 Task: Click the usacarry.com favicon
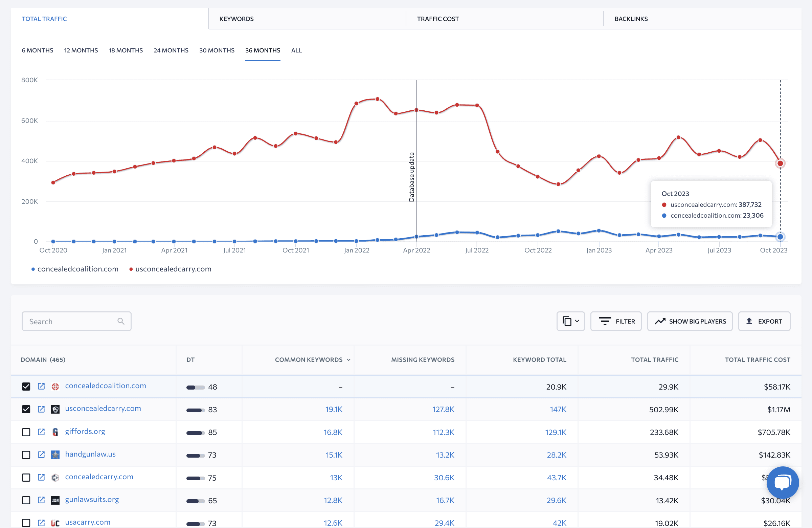pyautogui.click(x=55, y=523)
